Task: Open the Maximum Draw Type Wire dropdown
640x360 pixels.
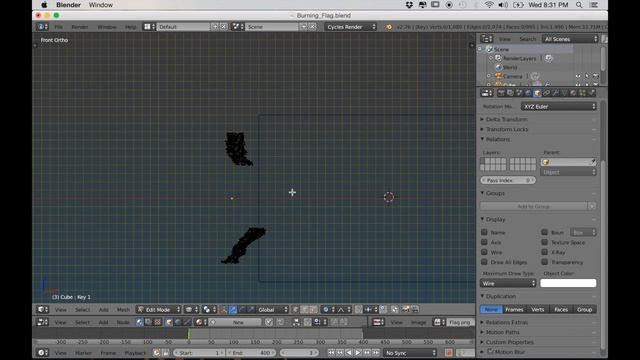Action: [508, 283]
